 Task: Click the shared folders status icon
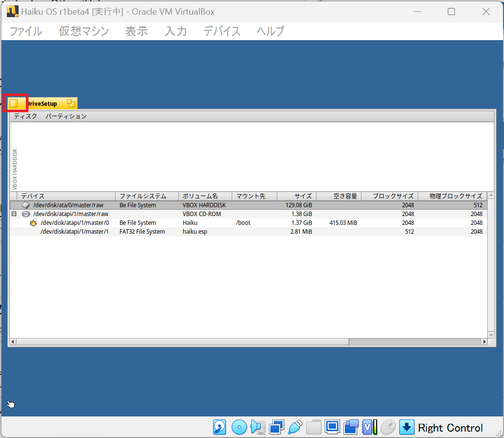click(313, 427)
